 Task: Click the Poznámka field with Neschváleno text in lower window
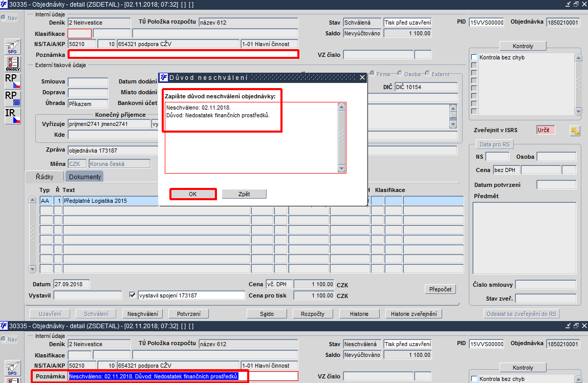coord(183,376)
